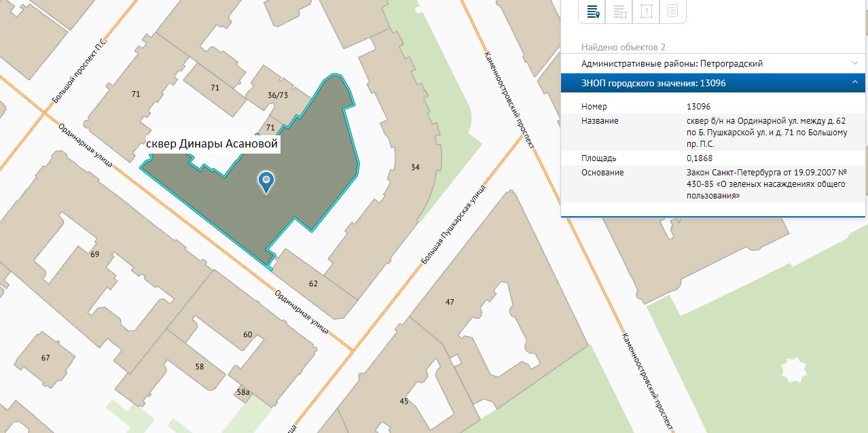868x433 pixels.
Task: Click the object info list icon with pin
Action: (x=592, y=11)
